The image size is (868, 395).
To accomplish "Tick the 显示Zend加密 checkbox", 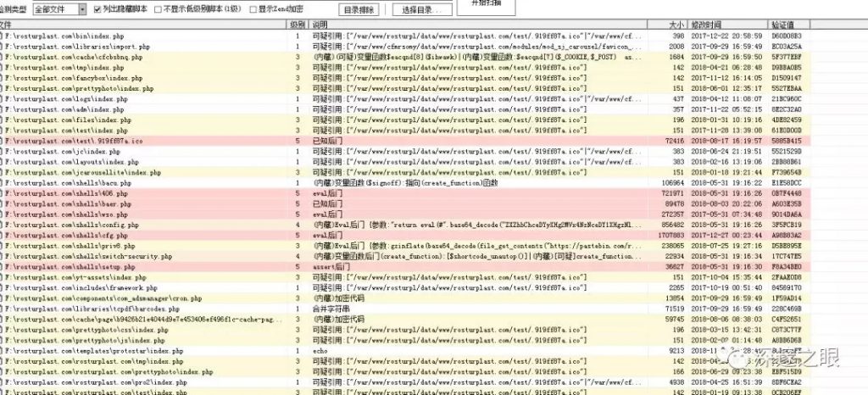I will pyautogui.click(x=253, y=9).
